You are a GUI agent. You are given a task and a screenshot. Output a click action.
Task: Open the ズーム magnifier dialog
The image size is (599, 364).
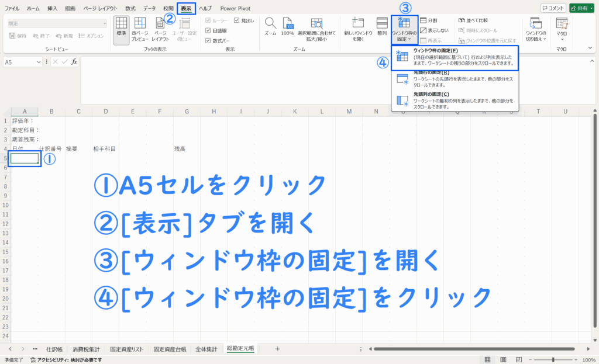270,27
